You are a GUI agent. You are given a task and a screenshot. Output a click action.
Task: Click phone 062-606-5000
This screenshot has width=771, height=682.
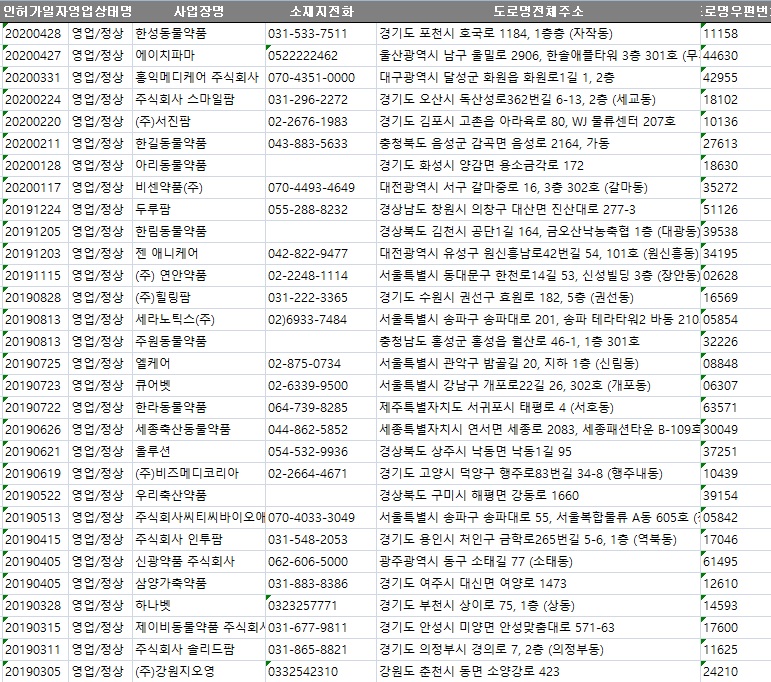pos(321,562)
